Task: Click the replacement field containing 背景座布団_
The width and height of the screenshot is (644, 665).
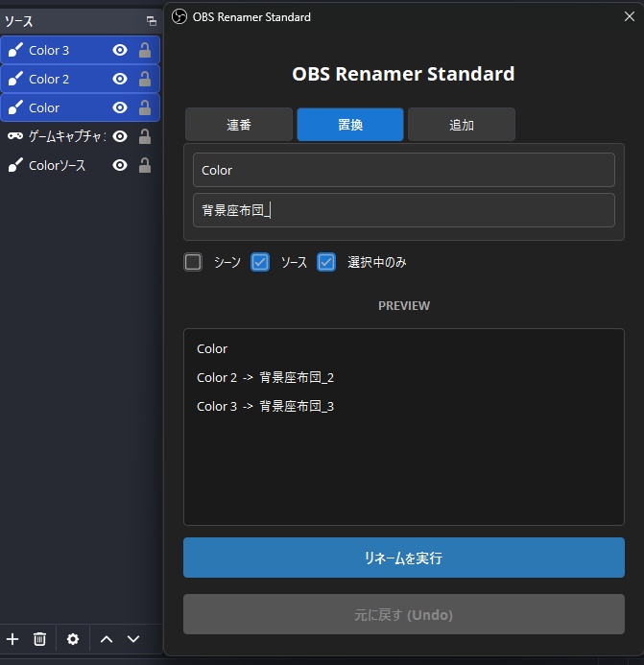Action: pos(404,210)
